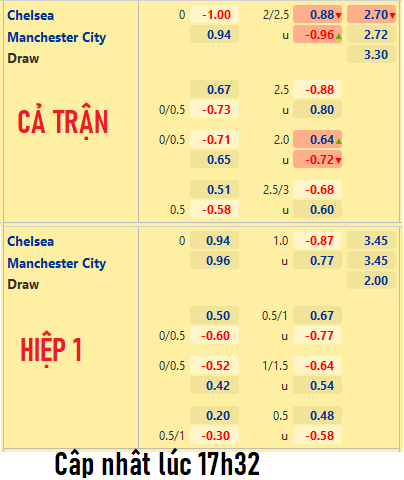Pick first half under 0.5 odds -0.58
Screen dimensions: 404x480
tap(317, 435)
